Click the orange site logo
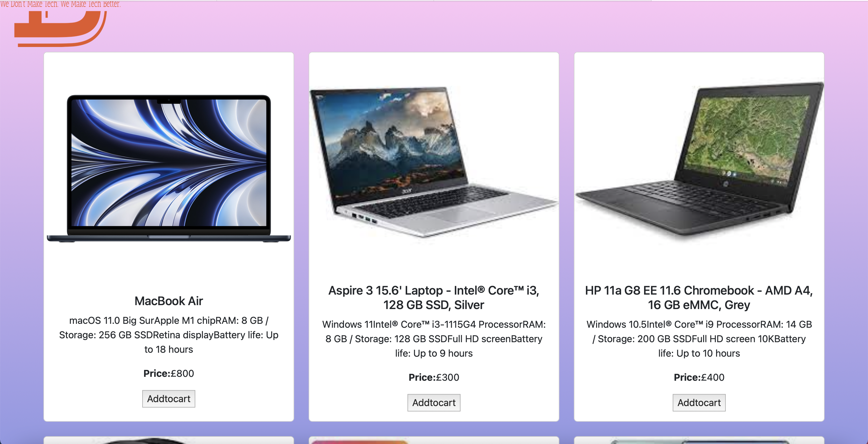Image resolution: width=868 pixels, height=444 pixels. pyautogui.click(x=61, y=29)
